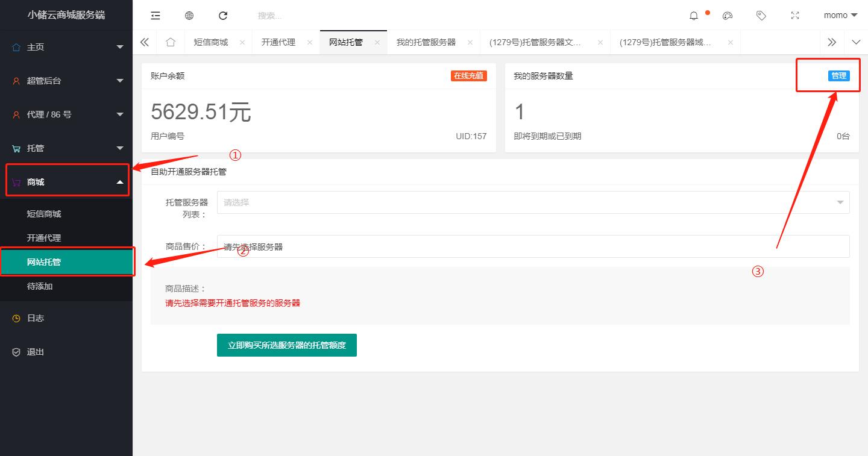Select 短信商城 in the sidebar submenu
Image resolution: width=868 pixels, height=456 pixels.
point(66,214)
